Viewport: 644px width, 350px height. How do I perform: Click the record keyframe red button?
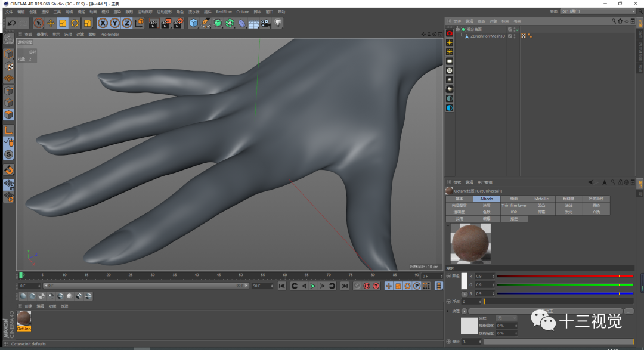[367, 286]
